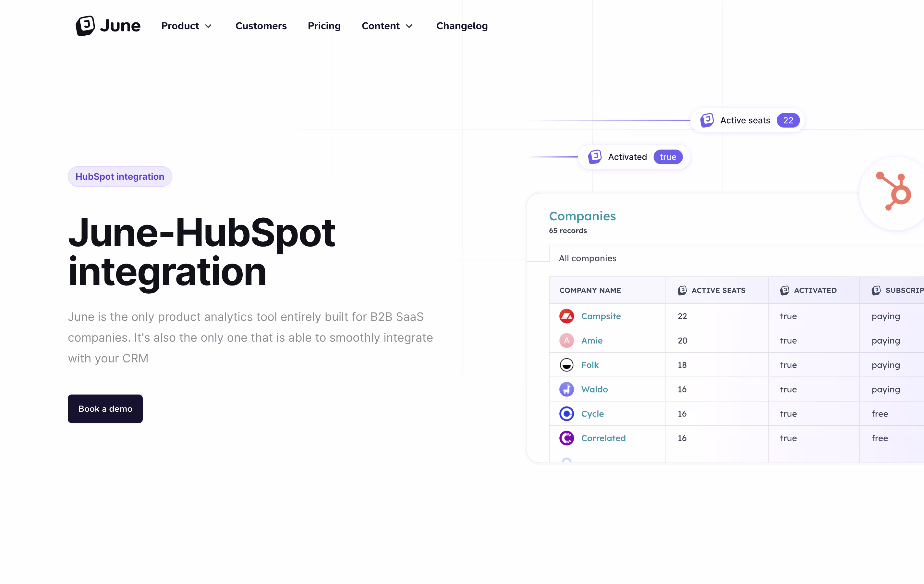This screenshot has height=584, width=924.
Task: Click the 65 records label
Action: (567, 231)
